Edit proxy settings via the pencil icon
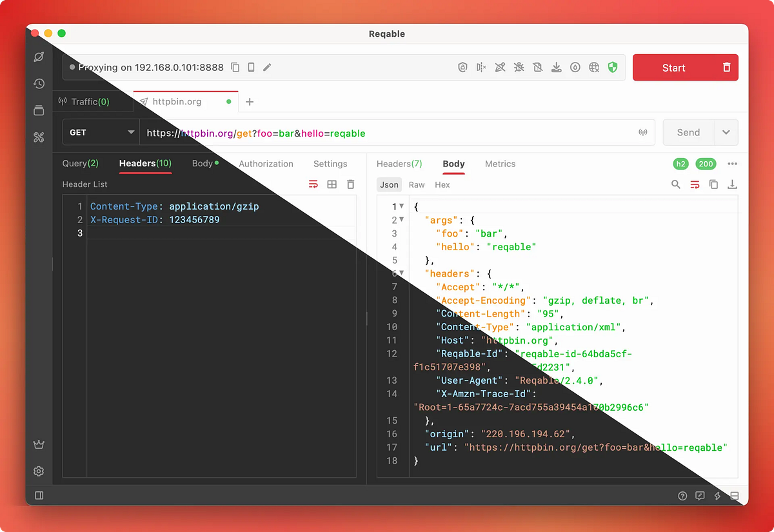774x532 pixels. [x=267, y=67]
